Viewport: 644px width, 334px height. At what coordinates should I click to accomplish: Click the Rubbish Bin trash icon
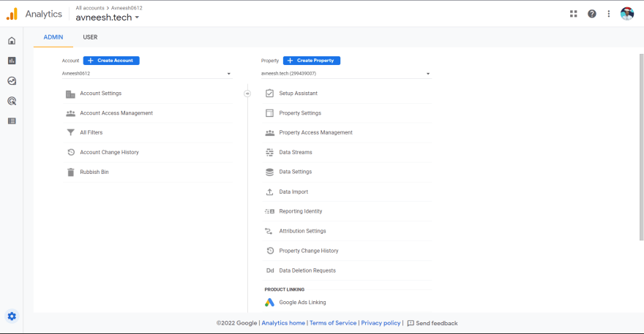[71, 172]
